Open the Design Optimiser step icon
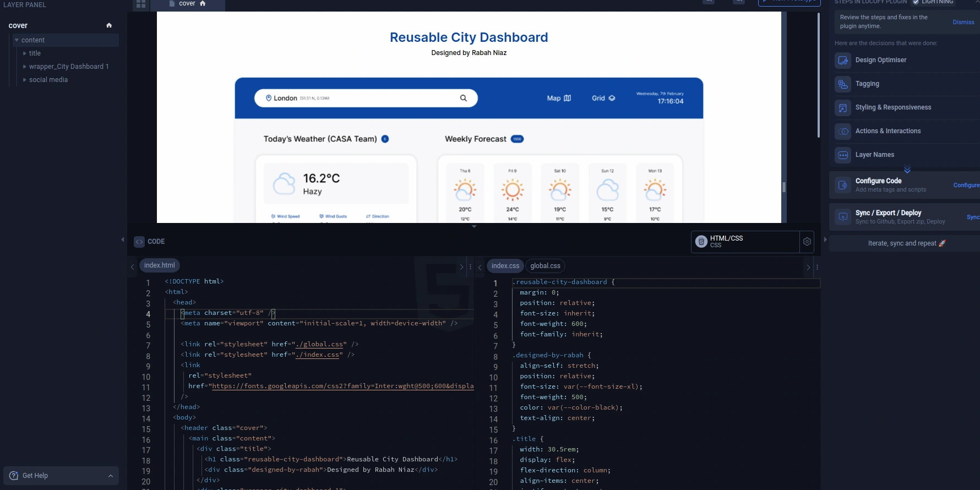 (x=842, y=61)
